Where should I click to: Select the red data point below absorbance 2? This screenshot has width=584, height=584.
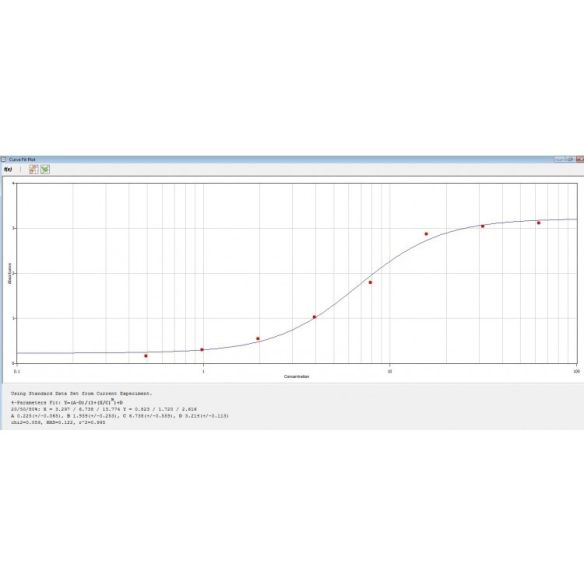coord(370,282)
